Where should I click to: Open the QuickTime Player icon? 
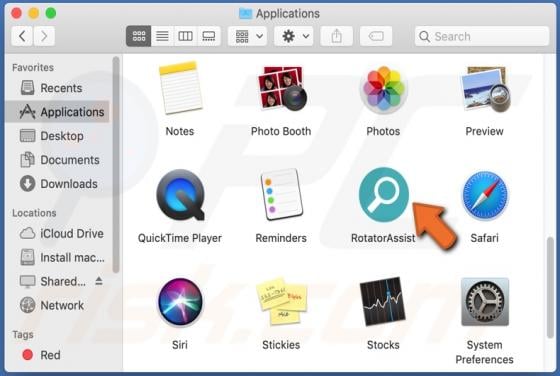(181, 195)
